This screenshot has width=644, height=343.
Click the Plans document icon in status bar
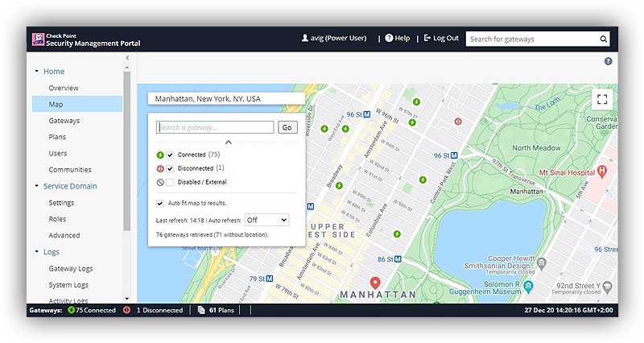point(201,310)
